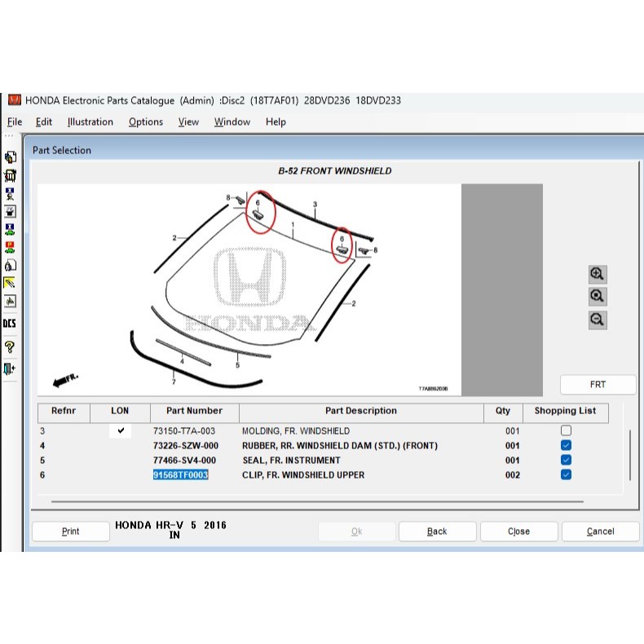Click description SEAL, FR. INSTRUMENT
Screen dimensions: 644x644
[x=291, y=461]
